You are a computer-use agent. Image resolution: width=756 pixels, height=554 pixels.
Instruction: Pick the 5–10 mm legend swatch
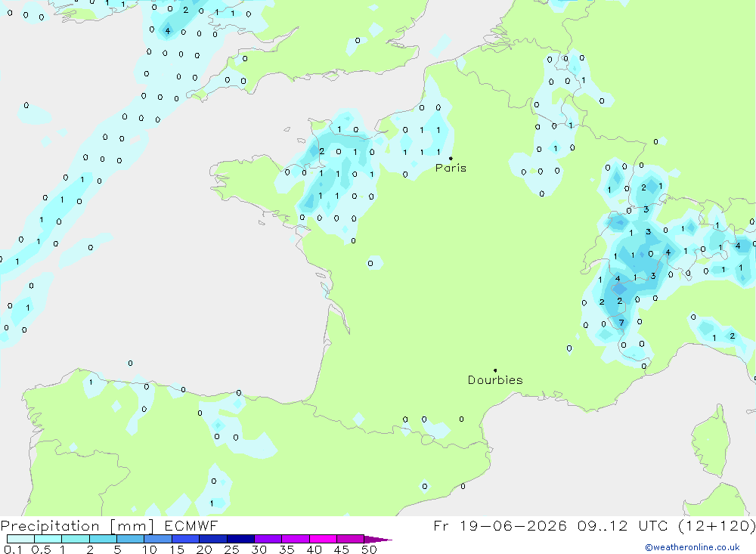tap(131, 539)
